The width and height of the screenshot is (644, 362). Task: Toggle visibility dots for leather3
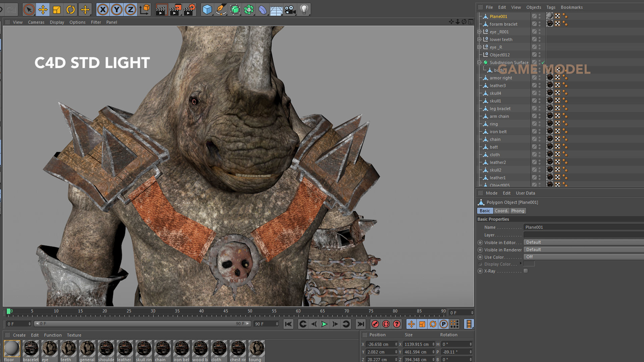(540, 85)
